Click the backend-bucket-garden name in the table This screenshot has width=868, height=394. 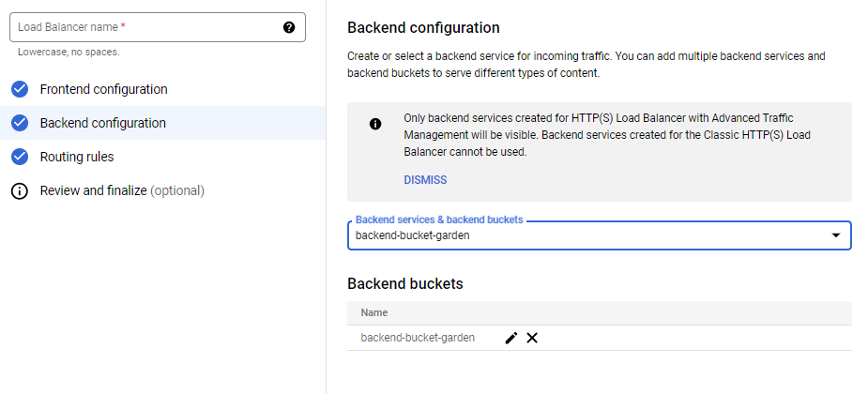(x=418, y=338)
